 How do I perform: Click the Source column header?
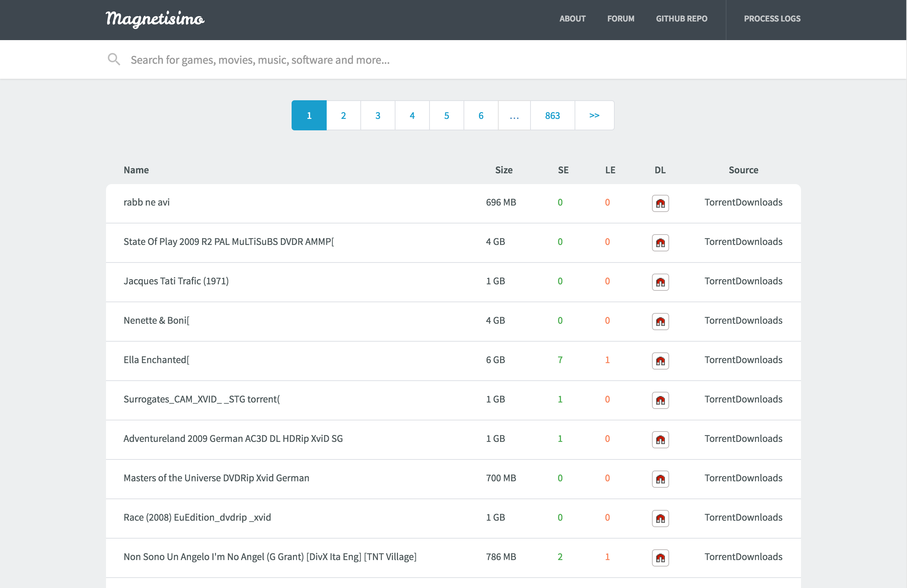coord(743,170)
